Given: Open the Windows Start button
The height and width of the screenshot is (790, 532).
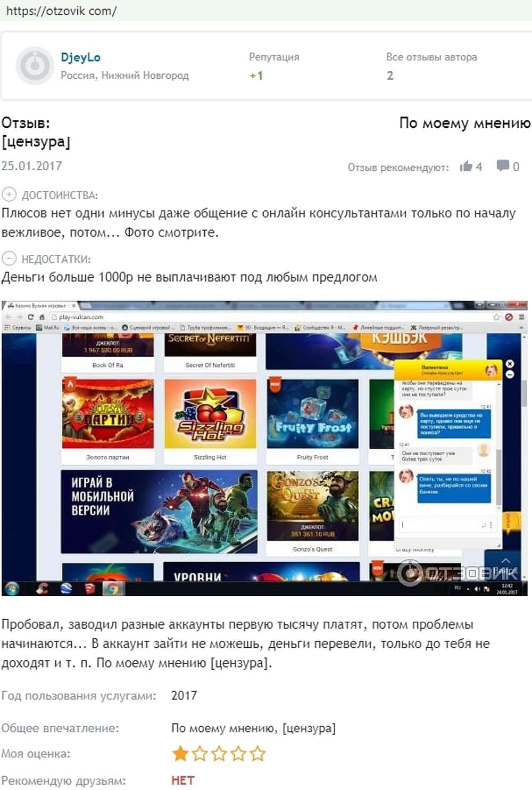Looking at the screenshot, I should pyautogui.click(x=12, y=588).
